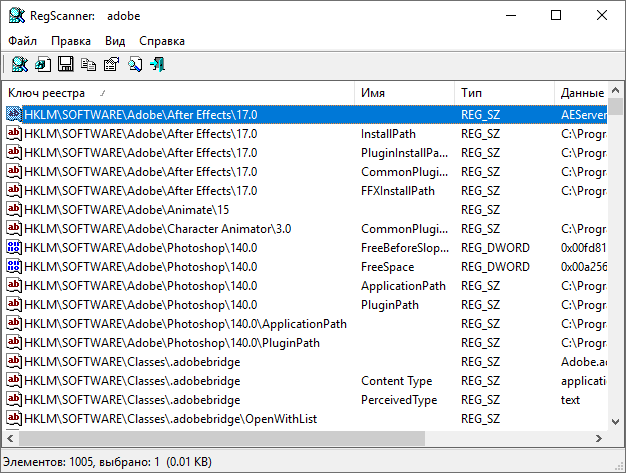Click the status bar item count text
Image resolution: width=626 pixels, height=473 pixels.
pyautogui.click(x=107, y=462)
